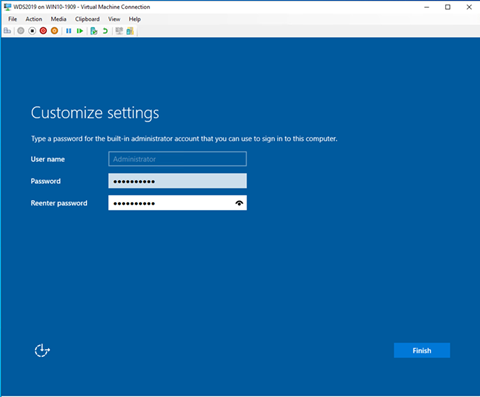Screen dimensions: 480x397
Task: Click the greyed-out Start toolbar icon
Action: coord(21,31)
